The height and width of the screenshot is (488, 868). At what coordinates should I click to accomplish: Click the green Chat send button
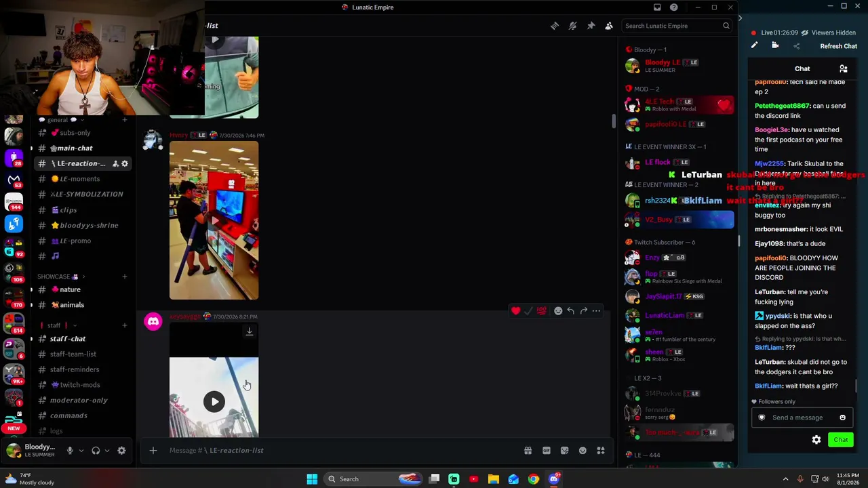coord(841,440)
